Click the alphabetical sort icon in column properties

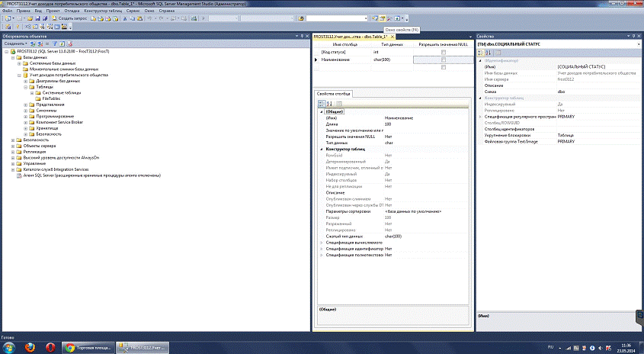pyautogui.click(x=329, y=104)
